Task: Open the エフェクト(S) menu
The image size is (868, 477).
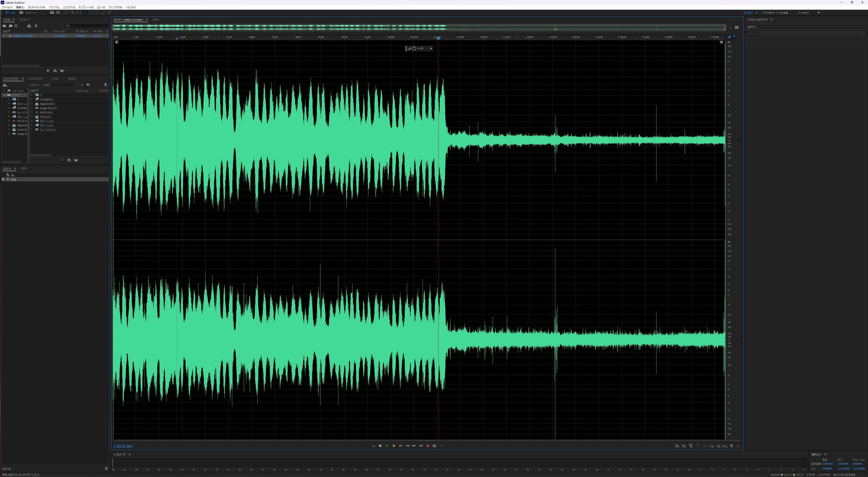Action: pos(69,7)
